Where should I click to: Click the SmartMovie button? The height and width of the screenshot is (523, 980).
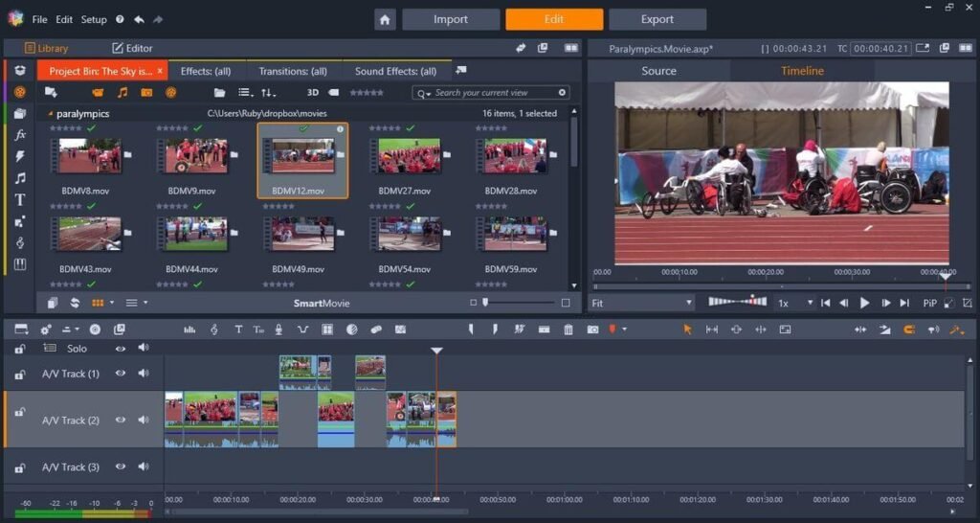coord(322,304)
